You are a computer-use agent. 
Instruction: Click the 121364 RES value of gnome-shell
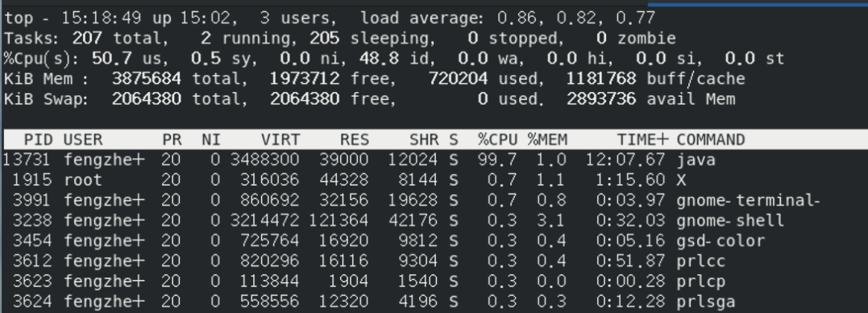click(338, 220)
